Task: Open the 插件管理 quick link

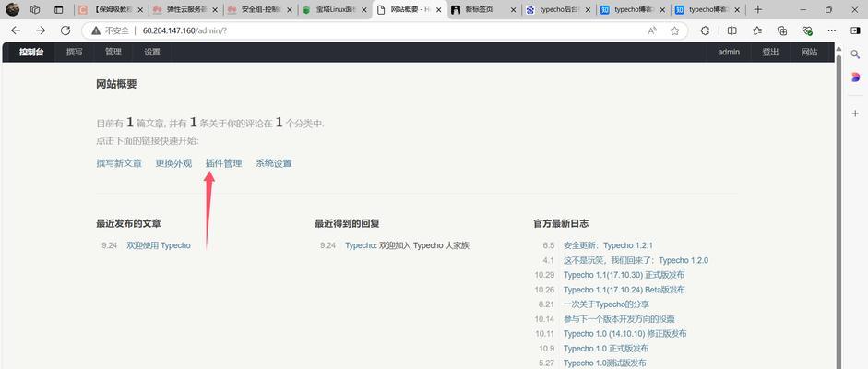Action: pos(223,163)
